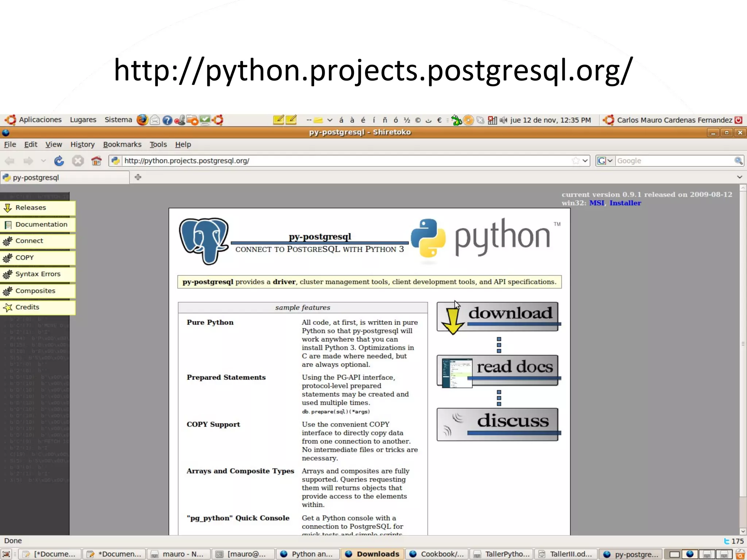Launch Firefox from the top panel
Image resolution: width=747 pixels, height=560 pixels.
coord(142,120)
